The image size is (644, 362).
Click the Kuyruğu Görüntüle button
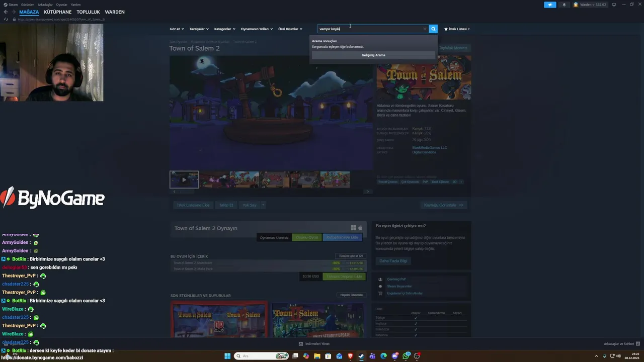[444, 205]
